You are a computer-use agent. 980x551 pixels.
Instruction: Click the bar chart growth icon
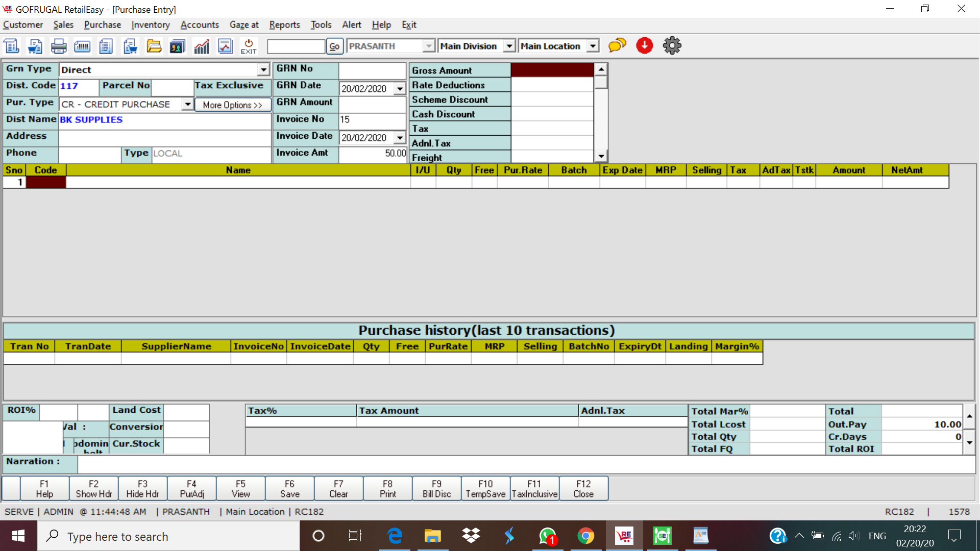pos(202,46)
